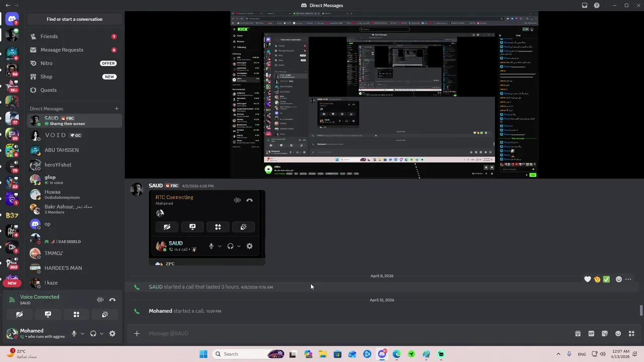React with white heart emoji
Viewport: 644px width, 362px height.
(x=588, y=279)
